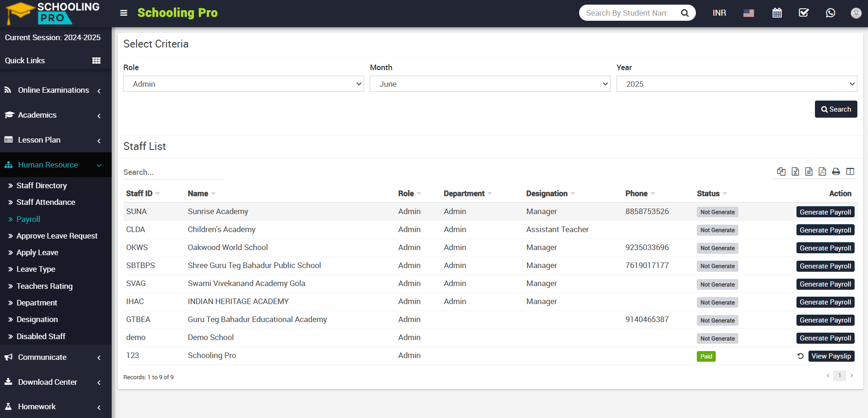Click the student search magnifier icon

point(685,13)
